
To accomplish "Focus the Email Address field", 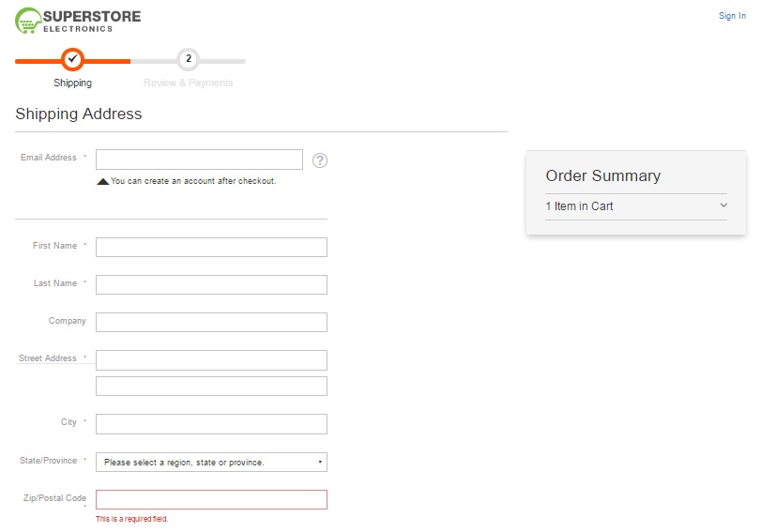I will 199,160.
